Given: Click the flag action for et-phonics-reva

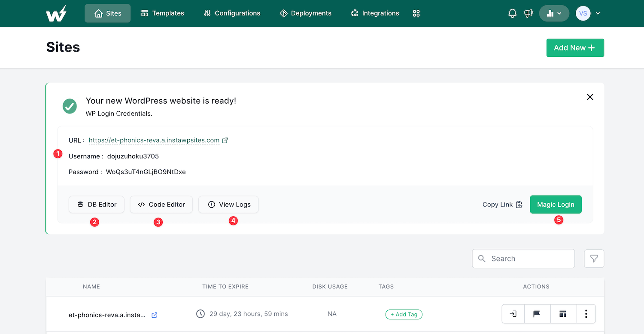Looking at the screenshot, I should [537, 314].
